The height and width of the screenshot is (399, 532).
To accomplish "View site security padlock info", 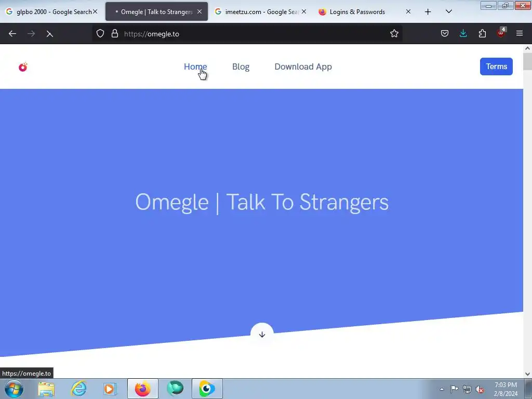I will pos(115,34).
